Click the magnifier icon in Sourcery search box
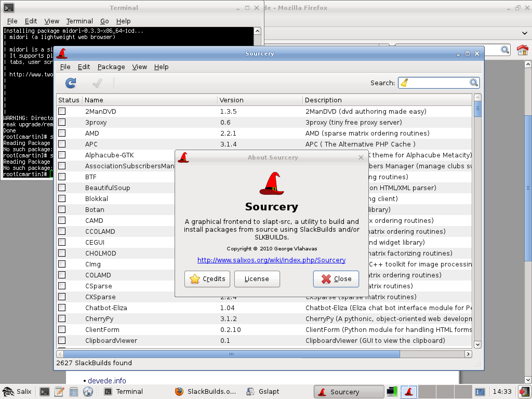 pyautogui.click(x=474, y=83)
